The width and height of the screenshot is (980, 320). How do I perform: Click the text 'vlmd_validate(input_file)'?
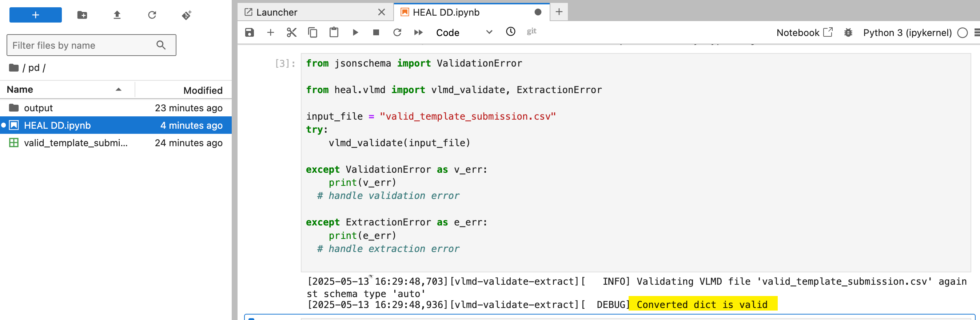(399, 143)
